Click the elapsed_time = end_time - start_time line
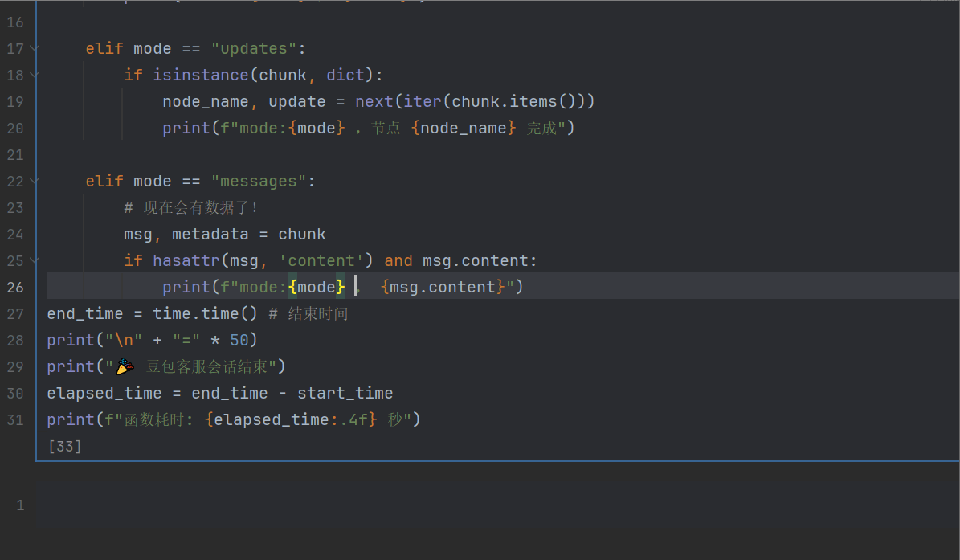 220,394
